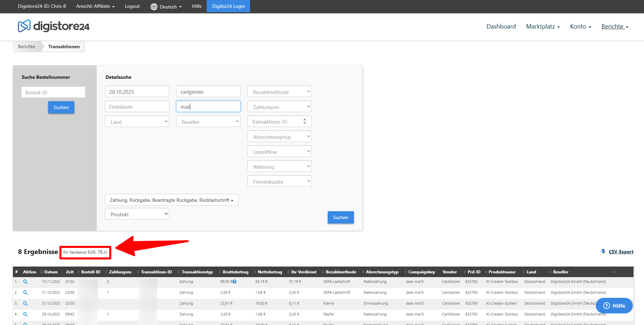Click magnifier icon in row 4

(x=25, y=314)
